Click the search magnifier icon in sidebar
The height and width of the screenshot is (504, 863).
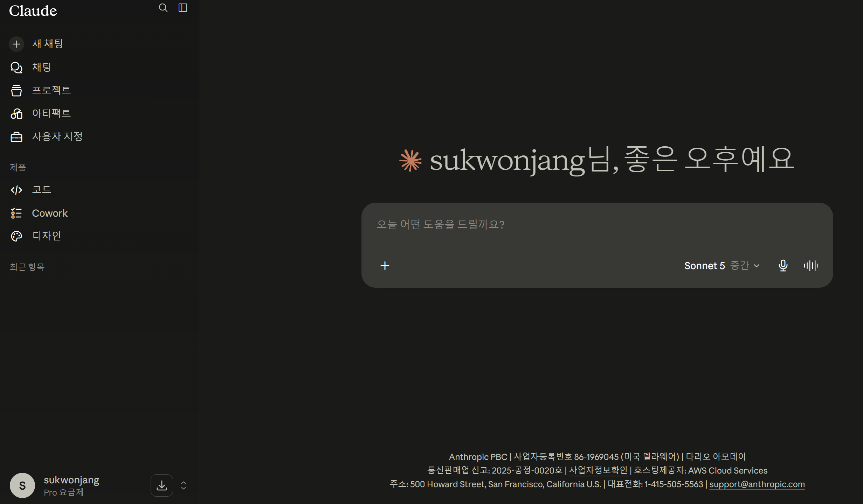click(163, 8)
